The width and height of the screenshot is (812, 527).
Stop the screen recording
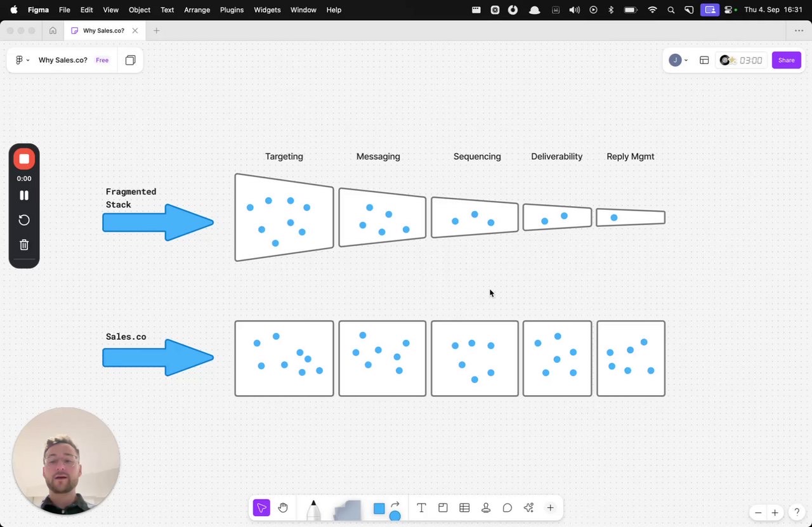pos(24,159)
